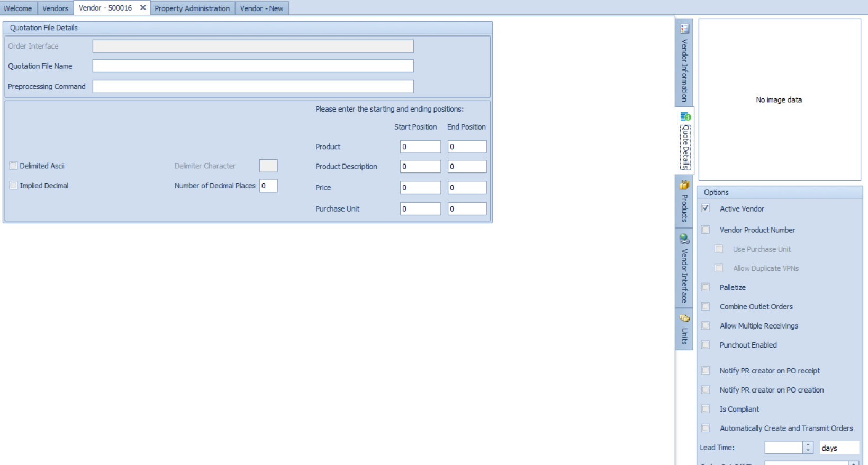Open the Vendor Information side tab icon
This screenshot has width=868, height=465.
pyautogui.click(x=684, y=29)
